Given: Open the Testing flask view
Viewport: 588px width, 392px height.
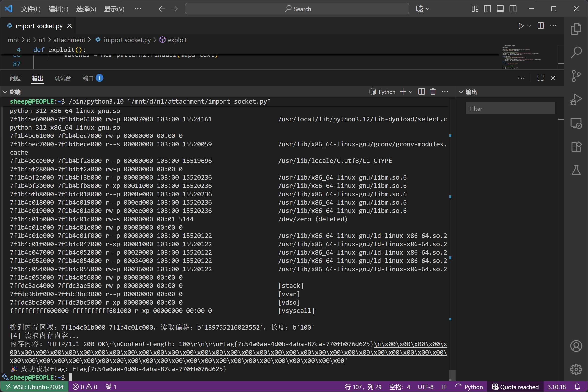Looking at the screenshot, I should coord(576,170).
